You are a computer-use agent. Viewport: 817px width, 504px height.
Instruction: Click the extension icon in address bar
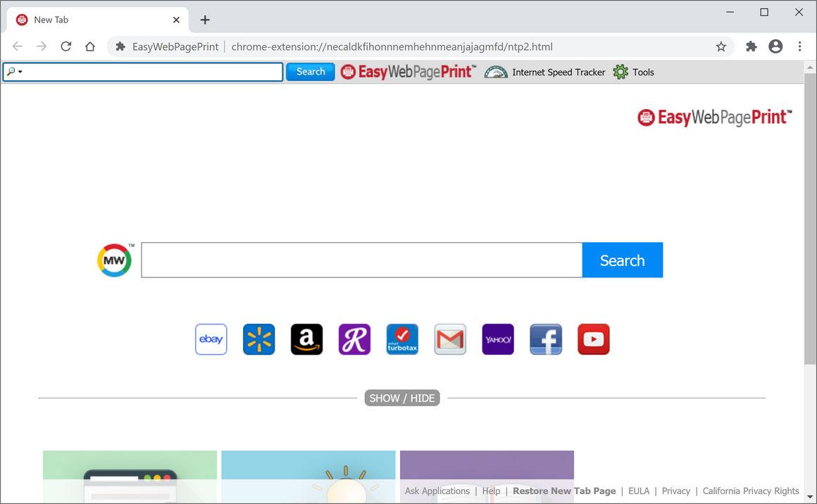(120, 46)
